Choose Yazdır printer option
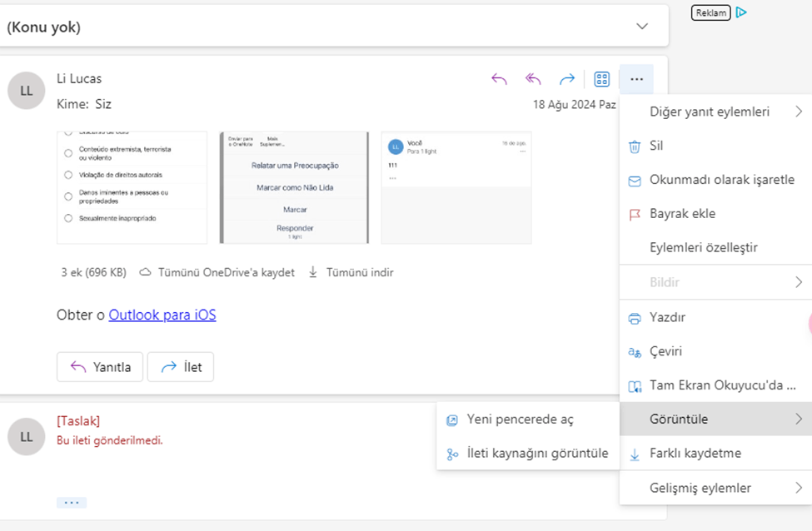 coord(715,317)
